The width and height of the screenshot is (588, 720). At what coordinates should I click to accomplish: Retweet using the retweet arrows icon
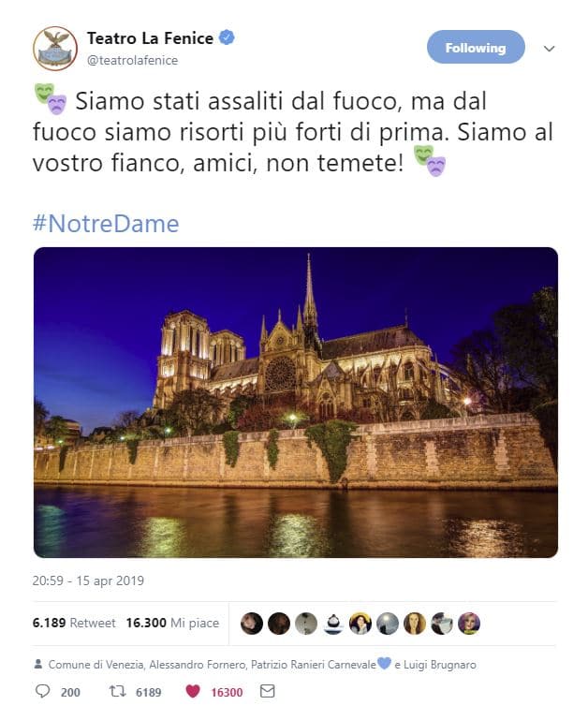click(118, 692)
